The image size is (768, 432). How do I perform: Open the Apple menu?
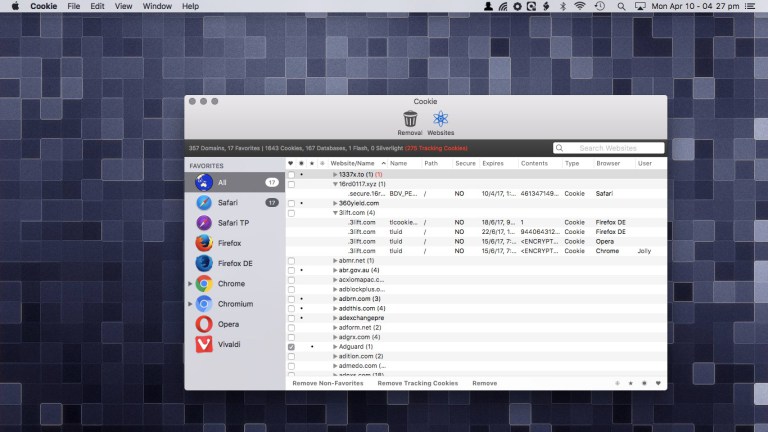(15, 6)
